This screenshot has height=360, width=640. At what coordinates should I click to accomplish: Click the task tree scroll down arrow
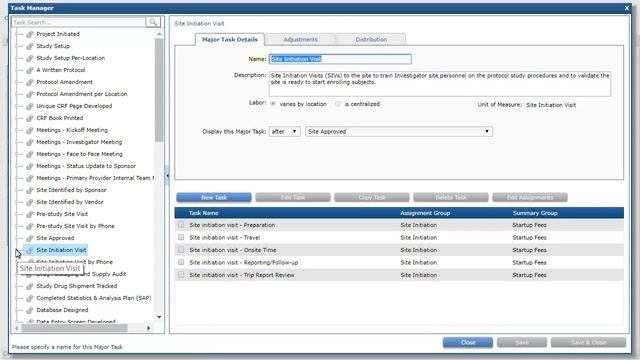(159, 317)
